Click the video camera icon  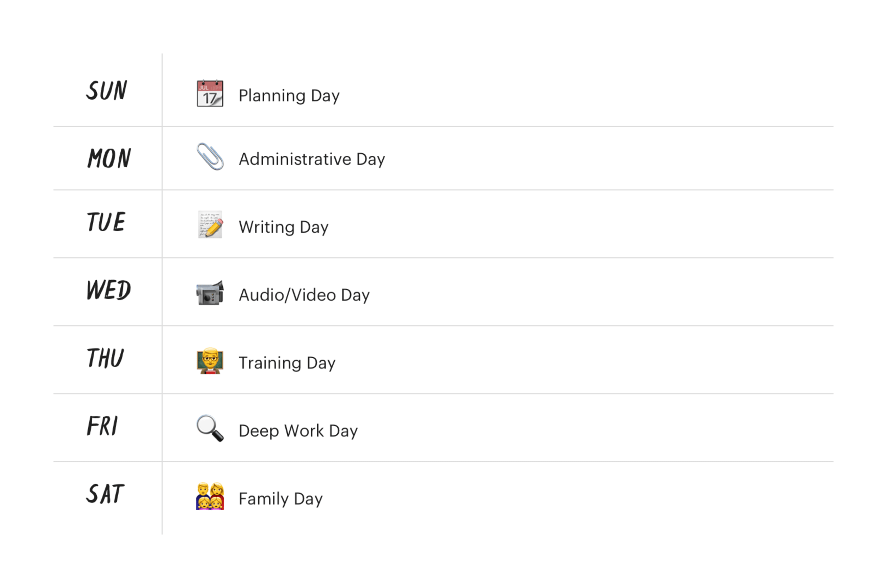pos(210,292)
